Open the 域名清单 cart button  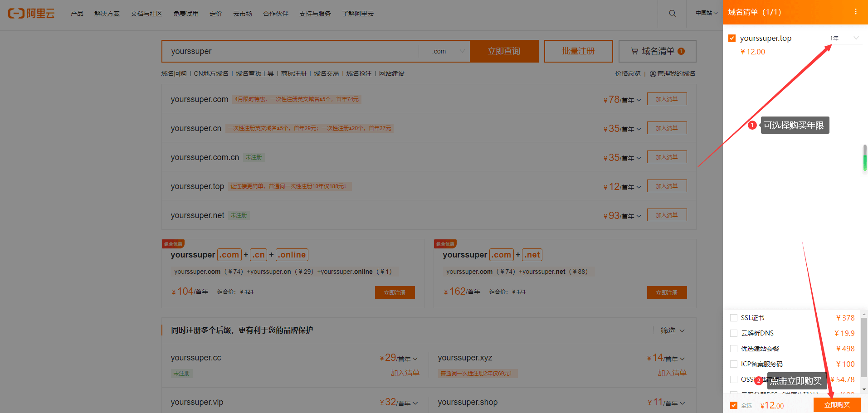pyautogui.click(x=658, y=51)
